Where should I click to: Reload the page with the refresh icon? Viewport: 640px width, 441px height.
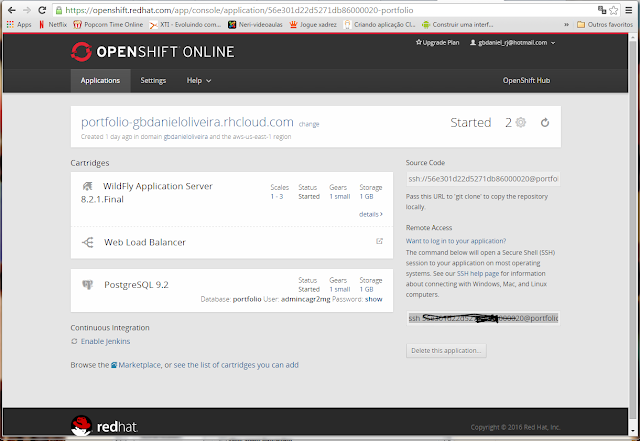42,10
